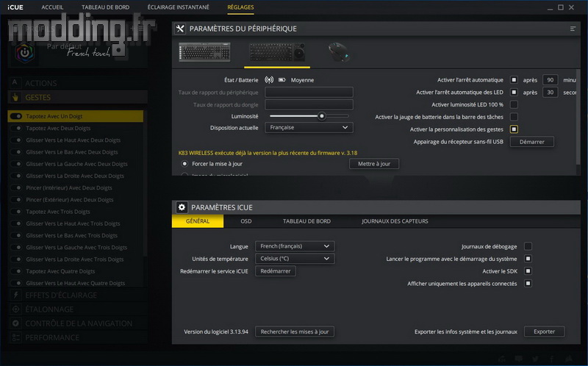
Task: Uncheck Activer l'arrêt automatique checkbox
Action: [514, 80]
